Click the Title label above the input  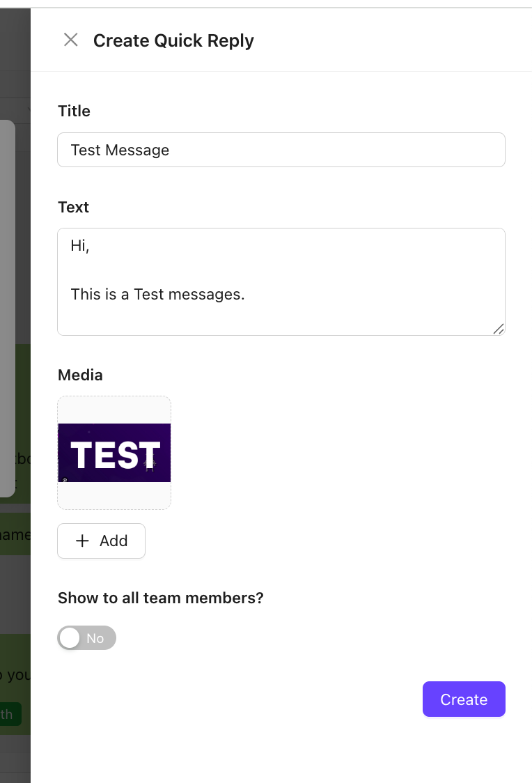pos(74,111)
